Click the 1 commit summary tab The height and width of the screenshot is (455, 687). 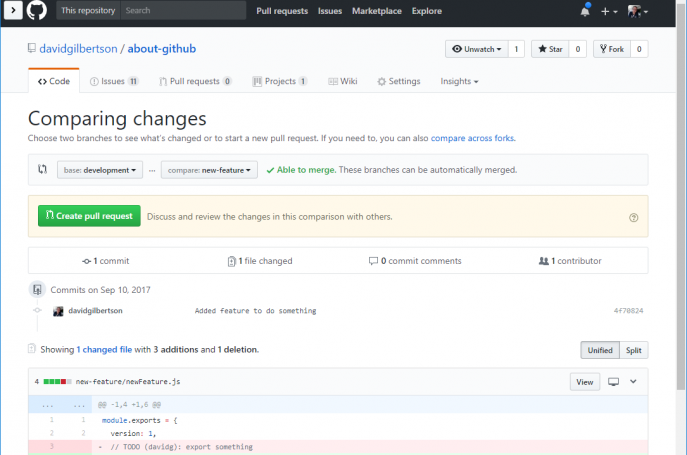tap(106, 261)
